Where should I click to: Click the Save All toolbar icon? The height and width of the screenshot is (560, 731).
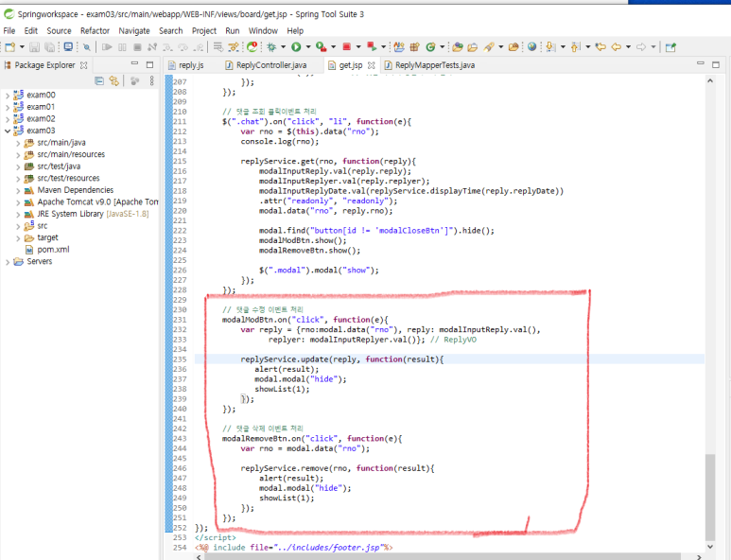(x=49, y=46)
